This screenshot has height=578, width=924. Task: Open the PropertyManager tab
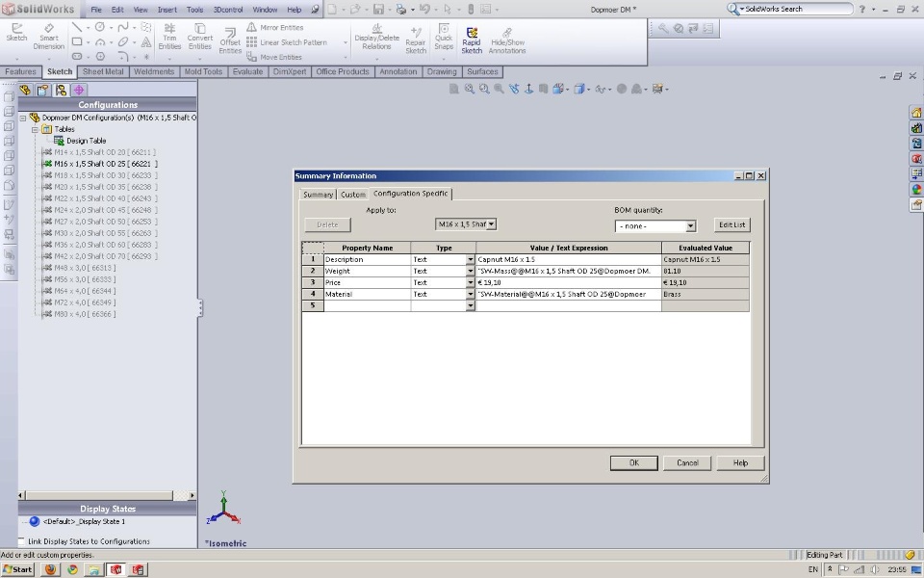43,90
